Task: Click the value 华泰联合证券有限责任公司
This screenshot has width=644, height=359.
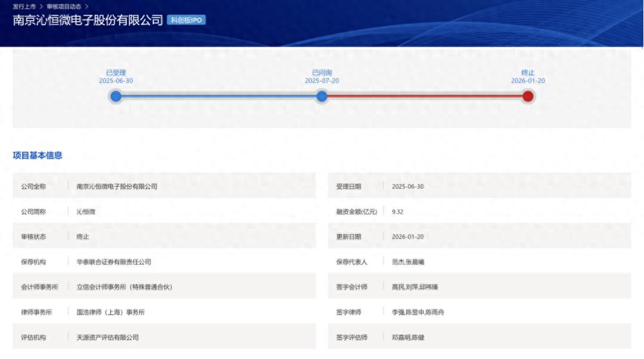Action: tap(114, 262)
